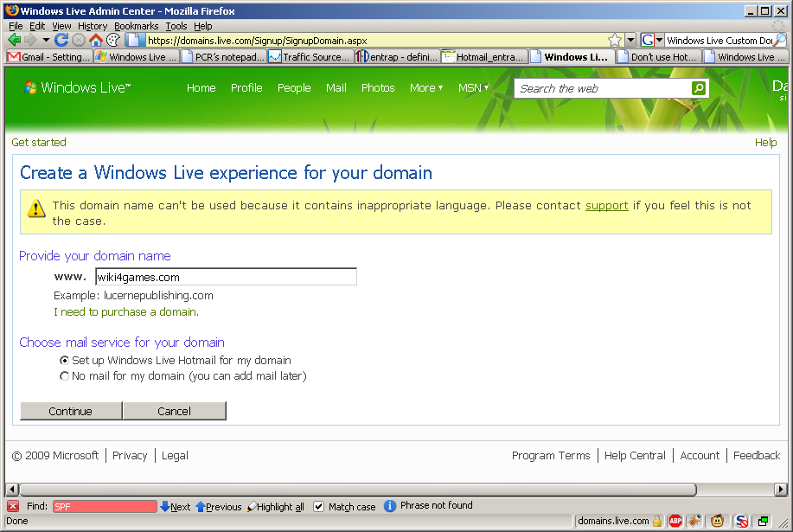Switch to Gmail - Settings tab
793x532 pixels.
(x=49, y=56)
